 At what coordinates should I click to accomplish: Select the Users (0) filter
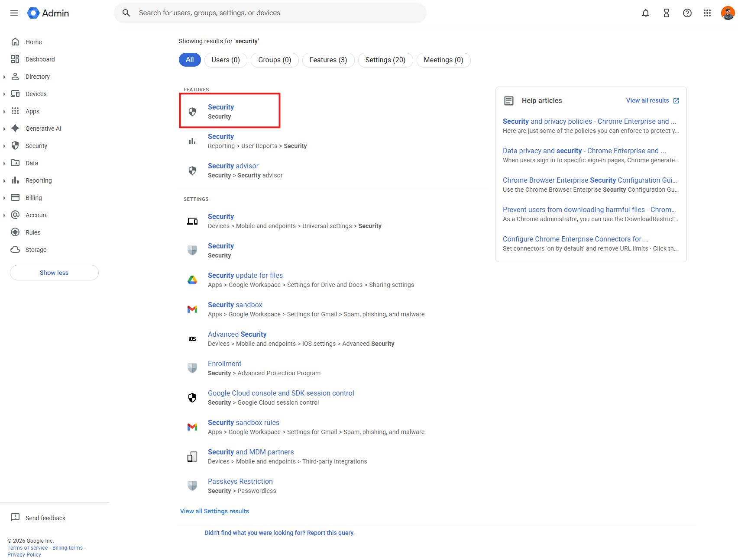pyautogui.click(x=226, y=60)
